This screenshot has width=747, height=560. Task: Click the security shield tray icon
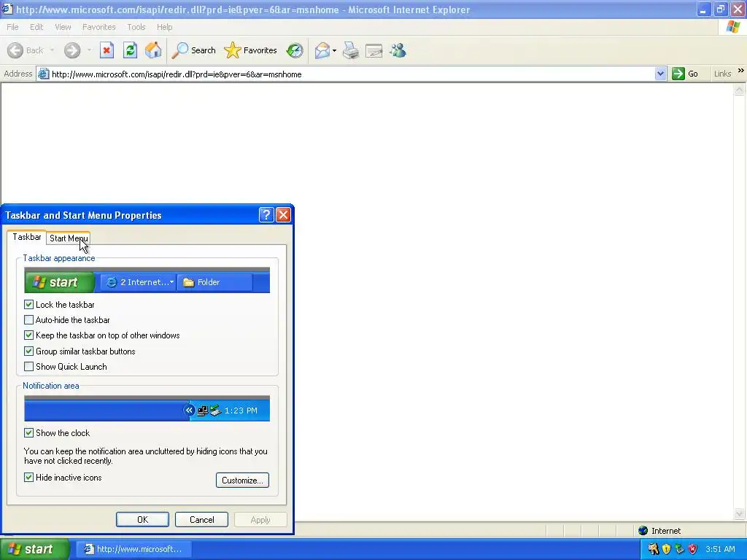tap(667, 549)
